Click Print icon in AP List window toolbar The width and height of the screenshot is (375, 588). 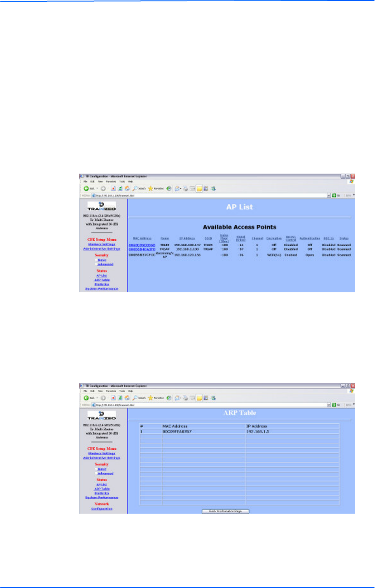[x=186, y=188]
